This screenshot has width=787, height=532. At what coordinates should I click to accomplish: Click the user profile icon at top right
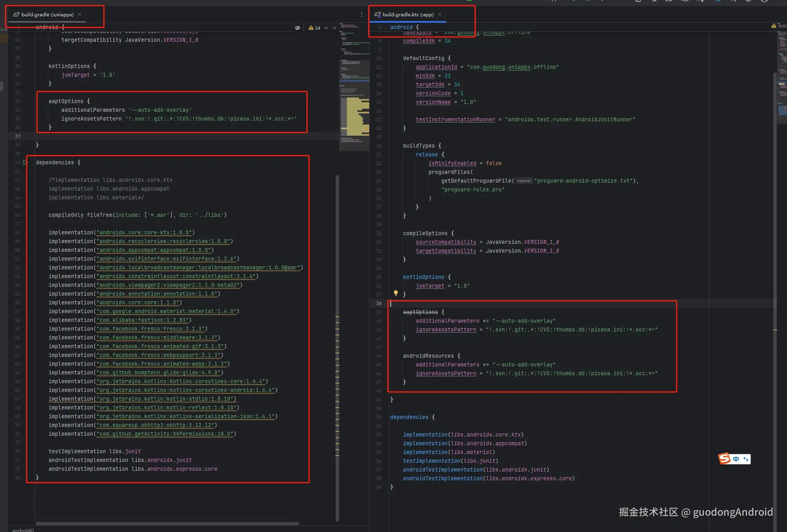click(x=764, y=2)
